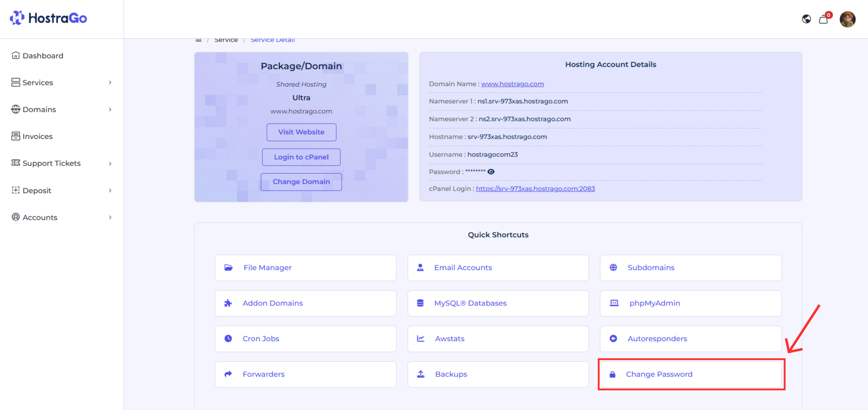Select the Hostname value srv-973xas.hostrago.com

tap(507, 137)
